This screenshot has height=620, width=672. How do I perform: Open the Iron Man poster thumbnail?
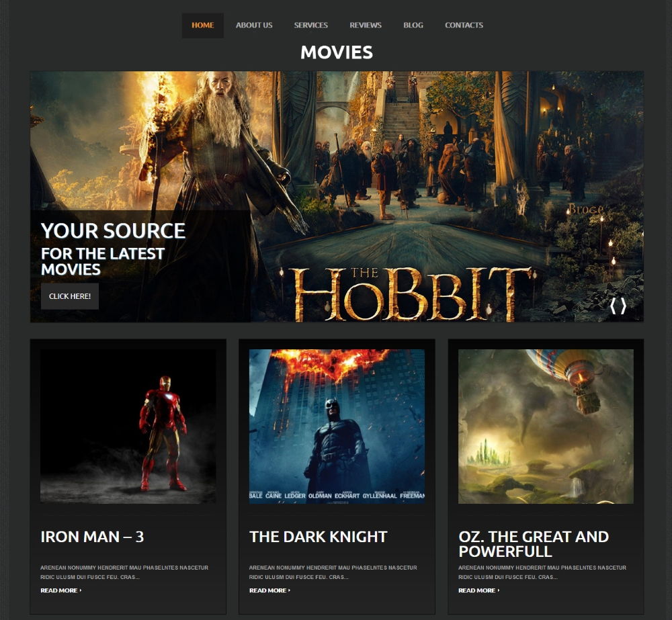point(128,427)
